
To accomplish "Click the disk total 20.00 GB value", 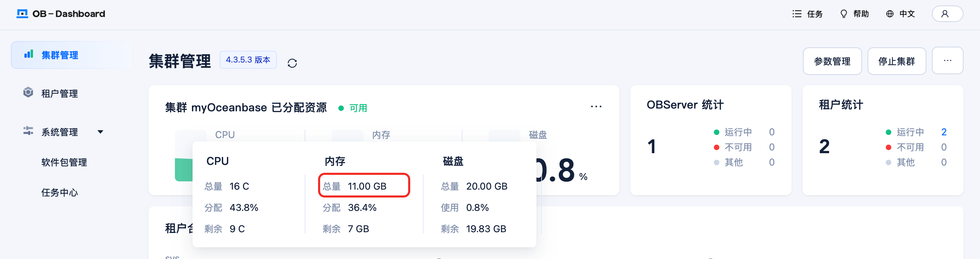I will (x=487, y=186).
